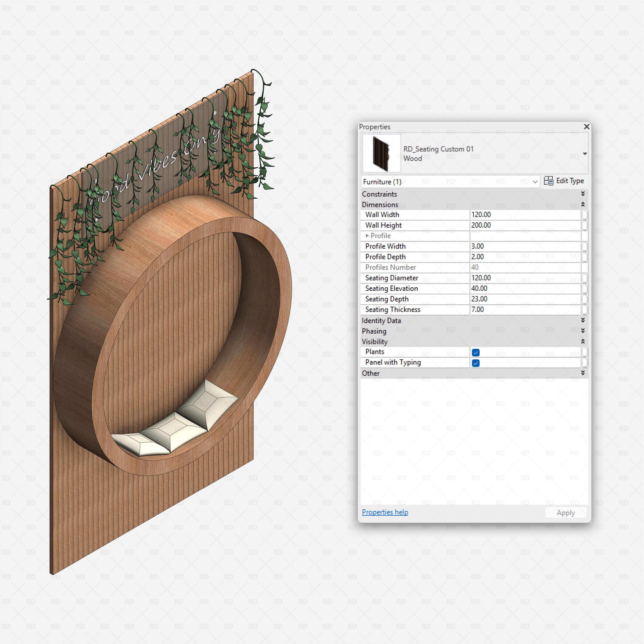Screen dimensions: 644x644
Task: Click associate parameter button for Seating Diameter
Action: click(584, 278)
